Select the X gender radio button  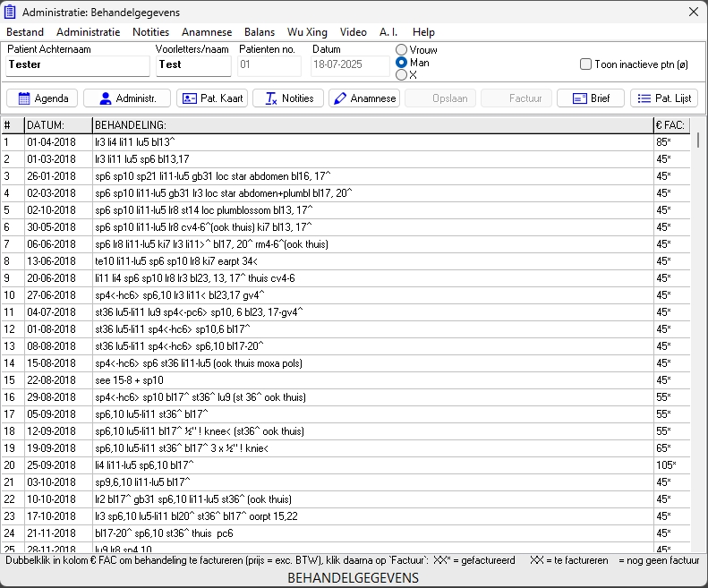click(402, 75)
